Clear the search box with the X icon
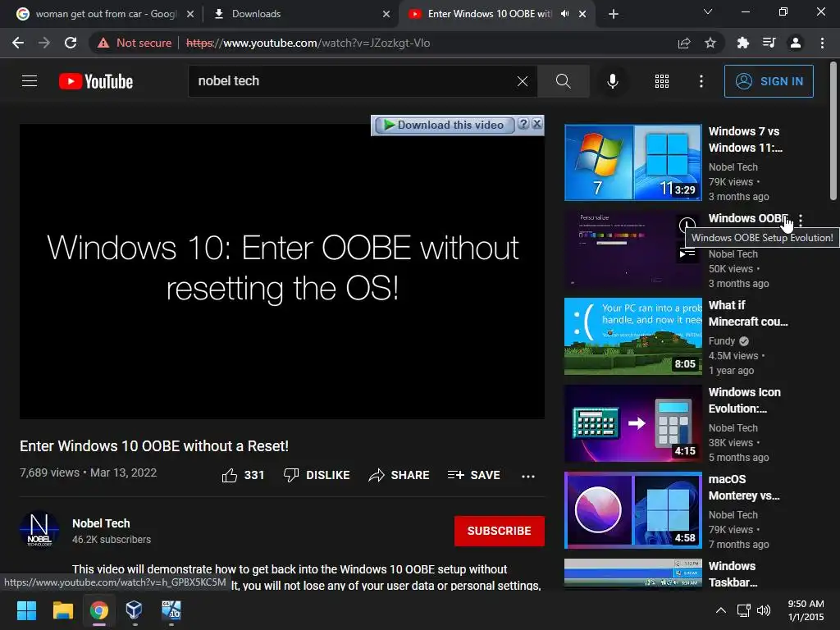The image size is (840, 630). click(523, 81)
